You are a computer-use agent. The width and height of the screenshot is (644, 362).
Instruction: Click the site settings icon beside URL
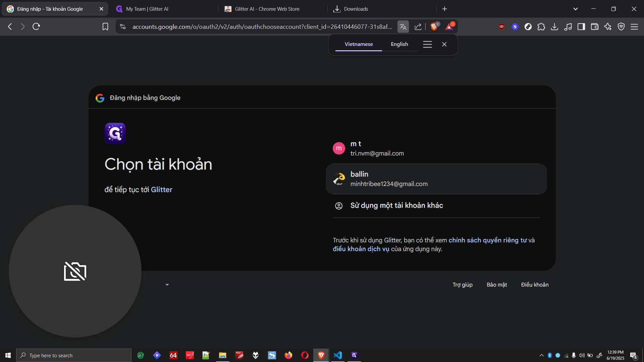tap(123, 27)
